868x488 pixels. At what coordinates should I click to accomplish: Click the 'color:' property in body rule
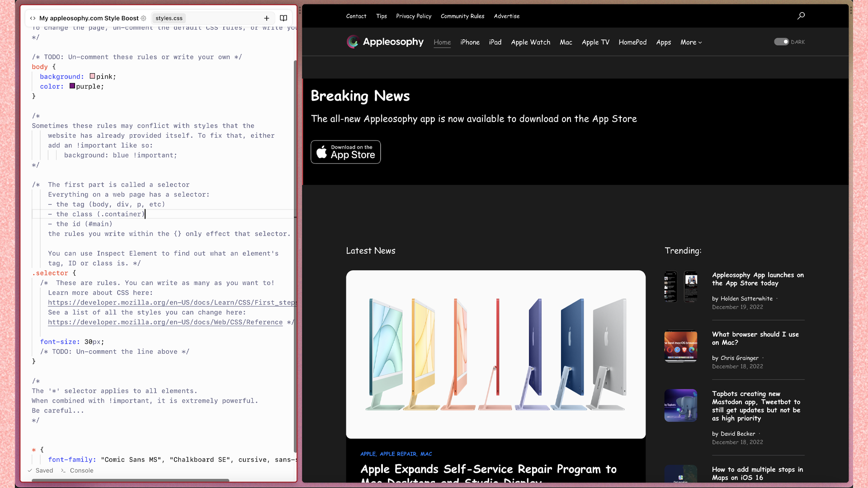[x=52, y=86]
